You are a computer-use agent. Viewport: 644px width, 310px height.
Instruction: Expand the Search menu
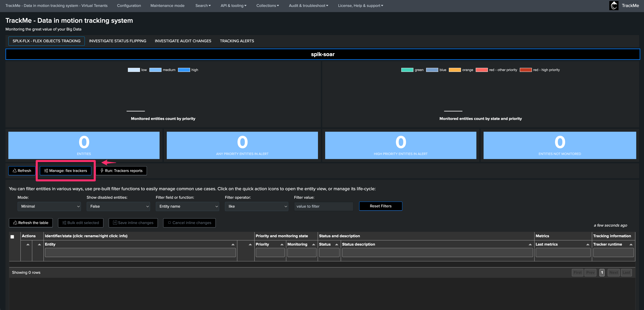click(x=203, y=5)
